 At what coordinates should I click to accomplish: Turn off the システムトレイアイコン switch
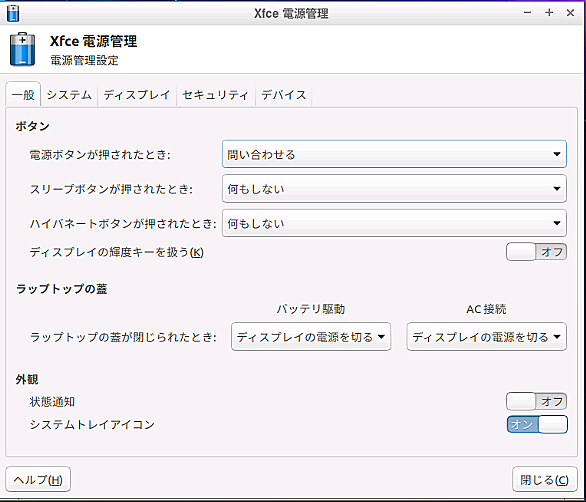(537, 424)
